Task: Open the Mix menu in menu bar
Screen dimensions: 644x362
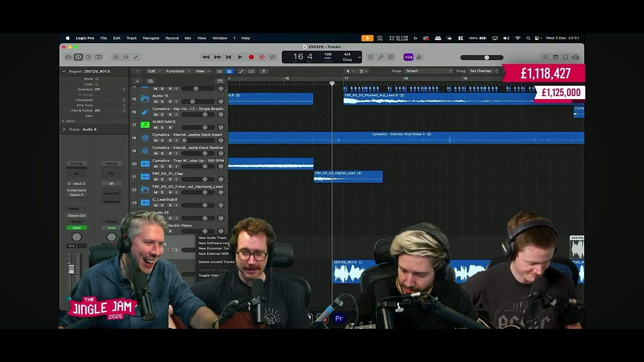Action: coord(188,38)
